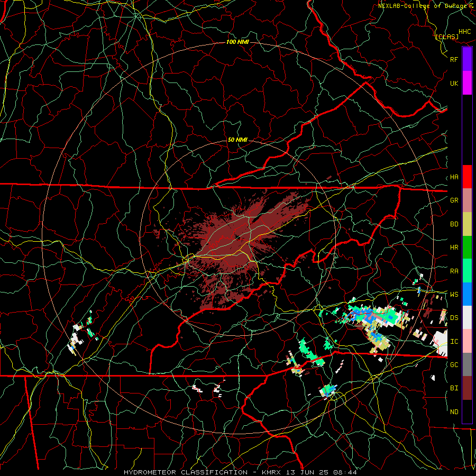Click the "UK" legend label
Image resolution: width=476 pixels, height=476 pixels.
454,83
